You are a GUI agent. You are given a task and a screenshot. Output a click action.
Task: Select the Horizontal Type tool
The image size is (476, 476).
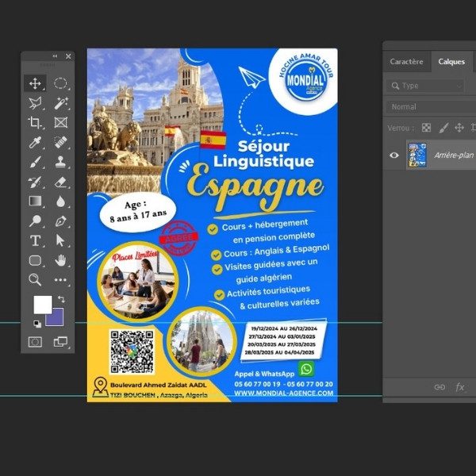[x=35, y=240]
